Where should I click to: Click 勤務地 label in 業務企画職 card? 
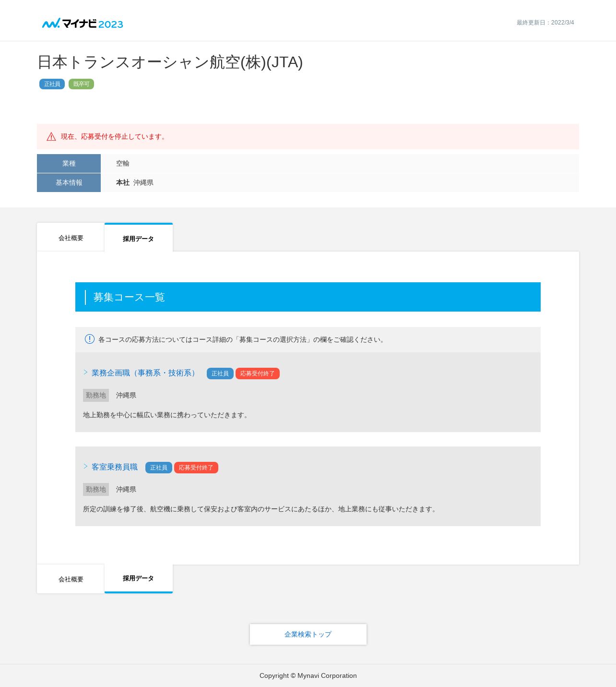tap(96, 395)
